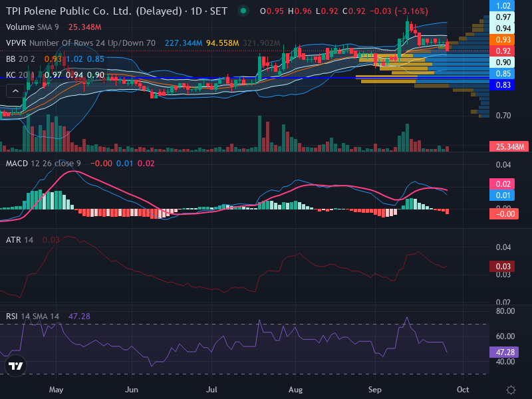
Task: Click the 321.902M VPVR total volume value
Action: 261,43
